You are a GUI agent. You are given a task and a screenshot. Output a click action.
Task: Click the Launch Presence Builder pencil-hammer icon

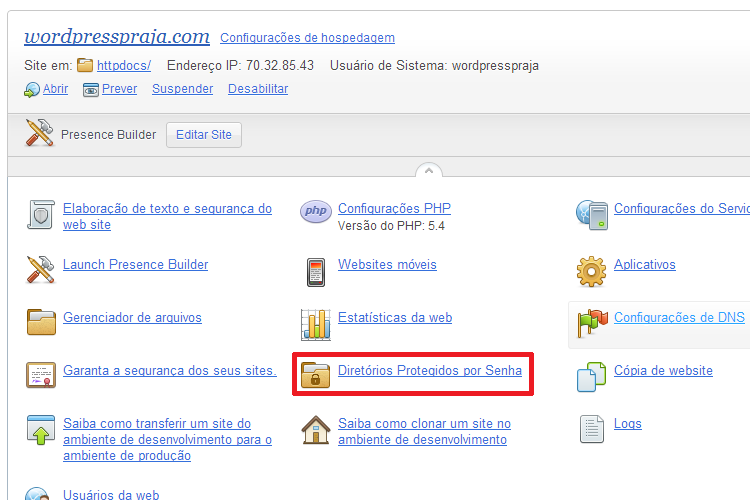[x=41, y=269]
